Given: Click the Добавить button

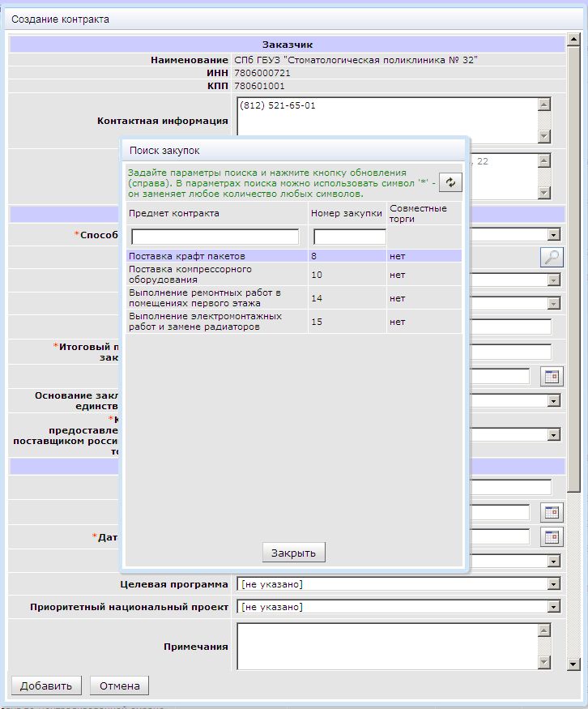Looking at the screenshot, I should point(46,686).
